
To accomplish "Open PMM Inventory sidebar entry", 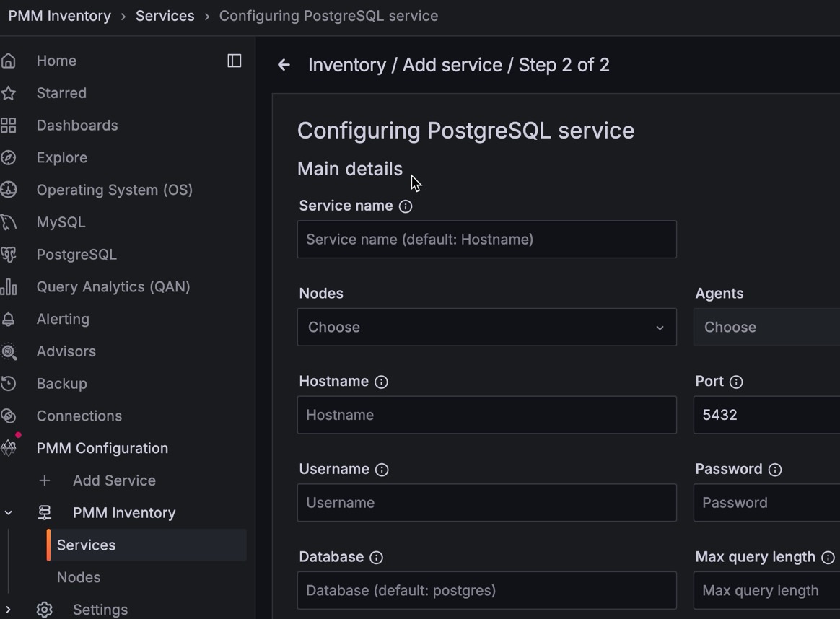I will click(124, 513).
